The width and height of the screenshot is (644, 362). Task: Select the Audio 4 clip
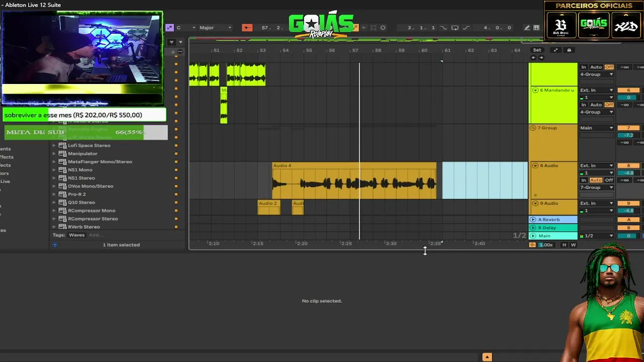[x=354, y=180]
